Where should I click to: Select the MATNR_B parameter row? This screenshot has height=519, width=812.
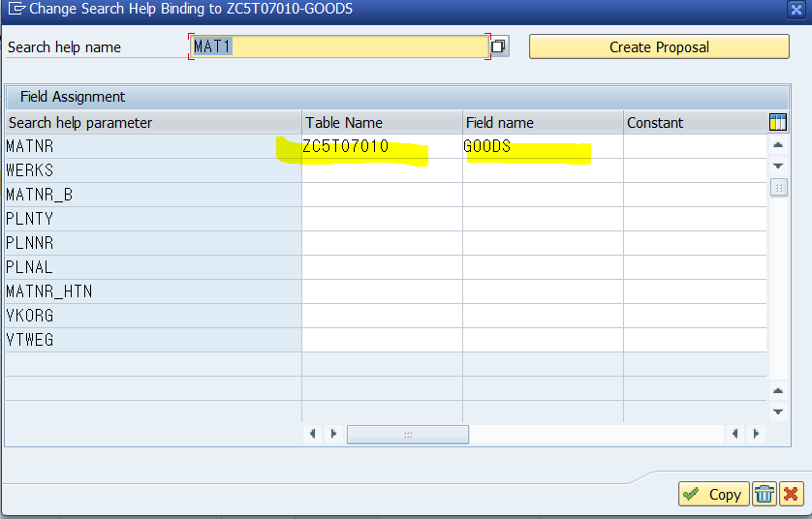(153, 195)
